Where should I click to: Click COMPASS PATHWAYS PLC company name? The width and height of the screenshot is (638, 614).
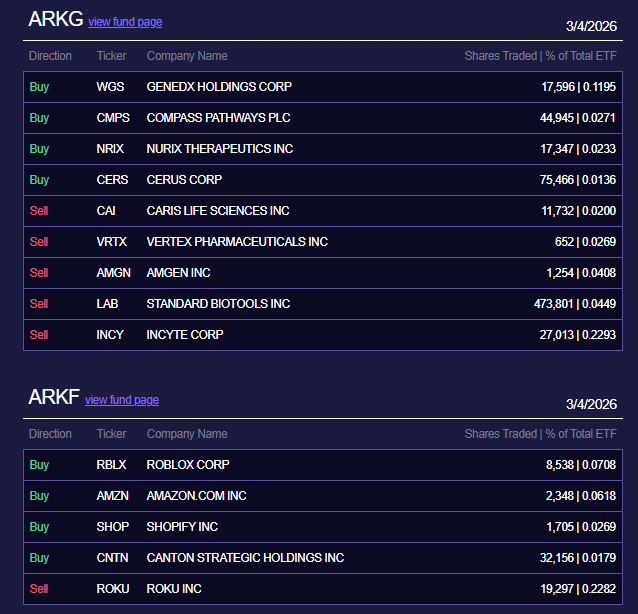pos(218,118)
